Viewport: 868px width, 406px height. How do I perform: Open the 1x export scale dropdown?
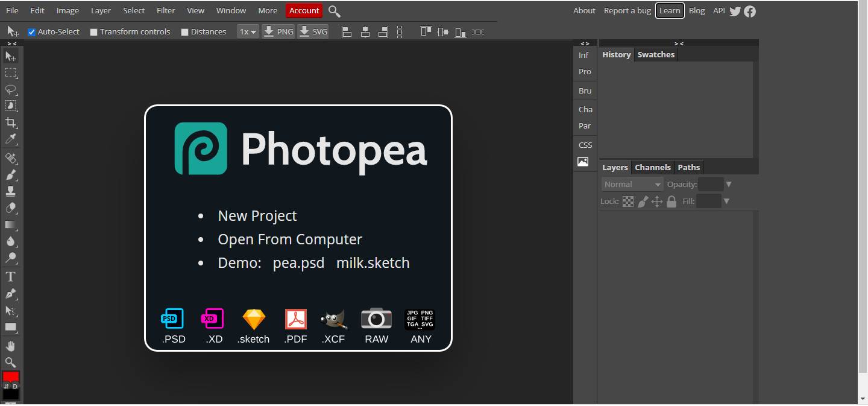[248, 32]
